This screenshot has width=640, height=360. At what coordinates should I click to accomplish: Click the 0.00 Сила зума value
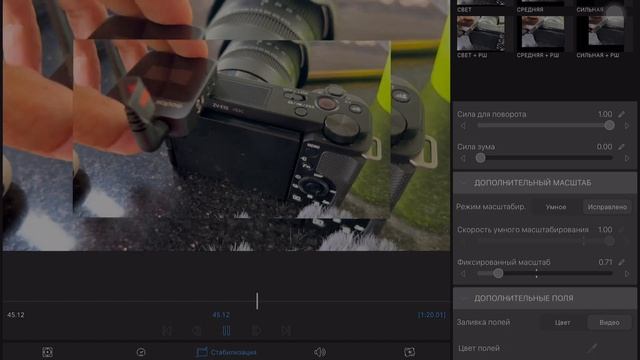click(x=604, y=147)
